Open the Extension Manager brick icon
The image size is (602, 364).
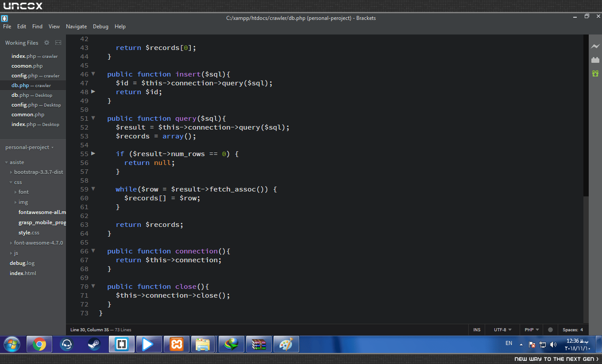point(595,60)
